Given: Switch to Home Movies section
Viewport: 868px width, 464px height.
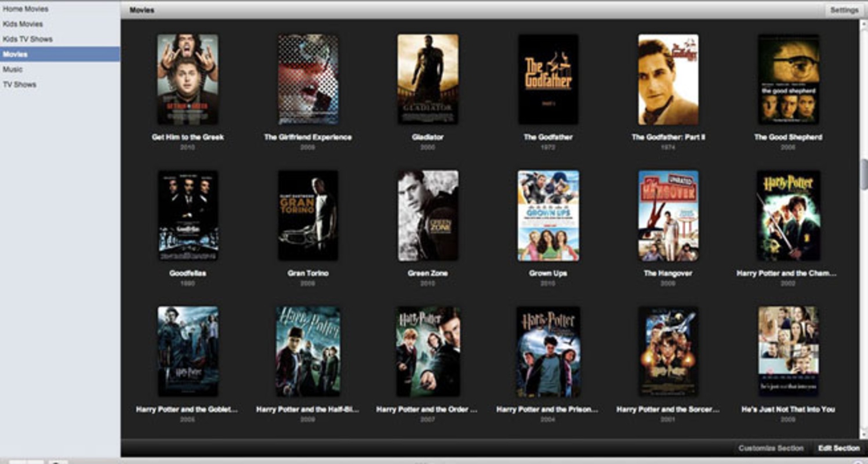Looking at the screenshot, I should coord(26,9).
